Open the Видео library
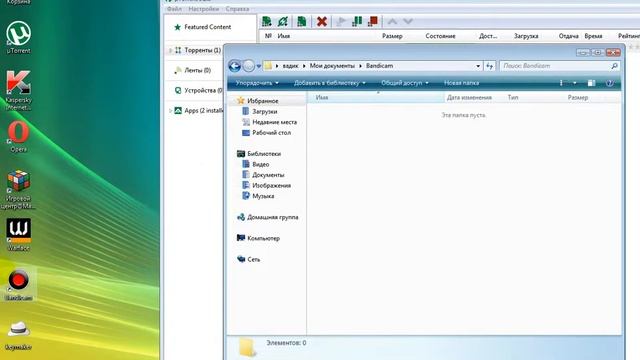The height and width of the screenshot is (360, 640). tap(256, 164)
